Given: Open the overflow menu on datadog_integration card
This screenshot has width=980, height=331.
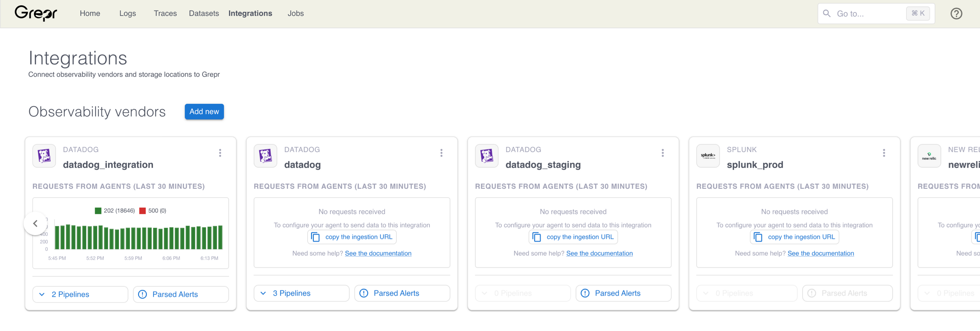Looking at the screenshot, I should pos(220,153).
